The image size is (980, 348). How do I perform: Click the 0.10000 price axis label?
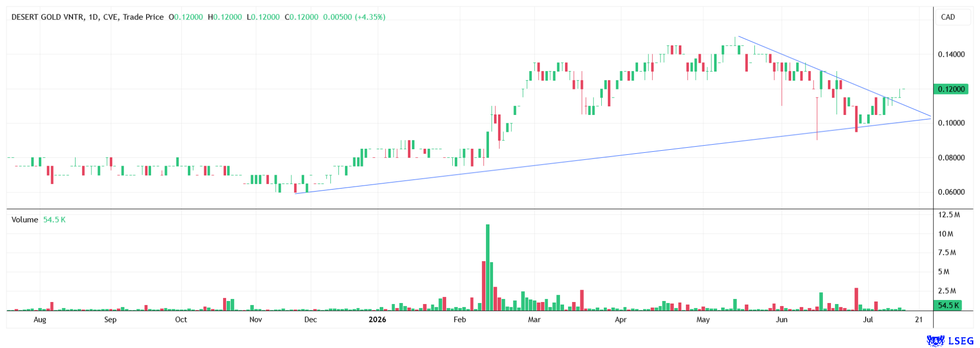[x=951, y=123]
